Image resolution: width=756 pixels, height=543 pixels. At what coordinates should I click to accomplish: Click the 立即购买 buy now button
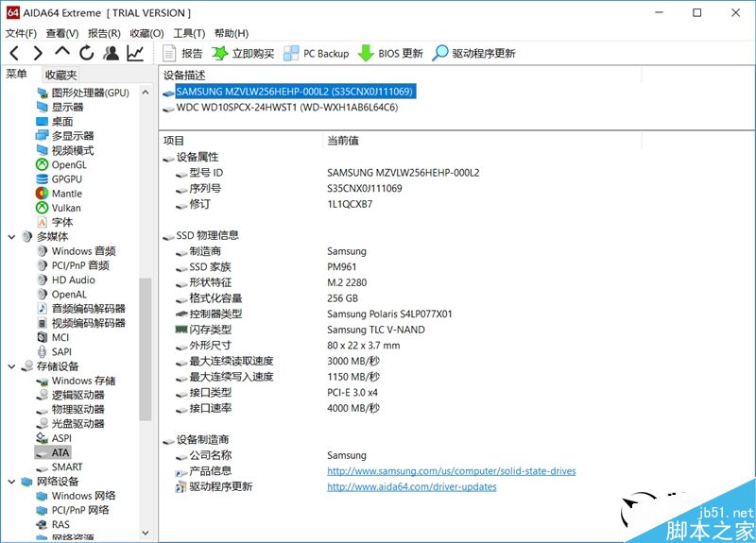pos(243,53)
